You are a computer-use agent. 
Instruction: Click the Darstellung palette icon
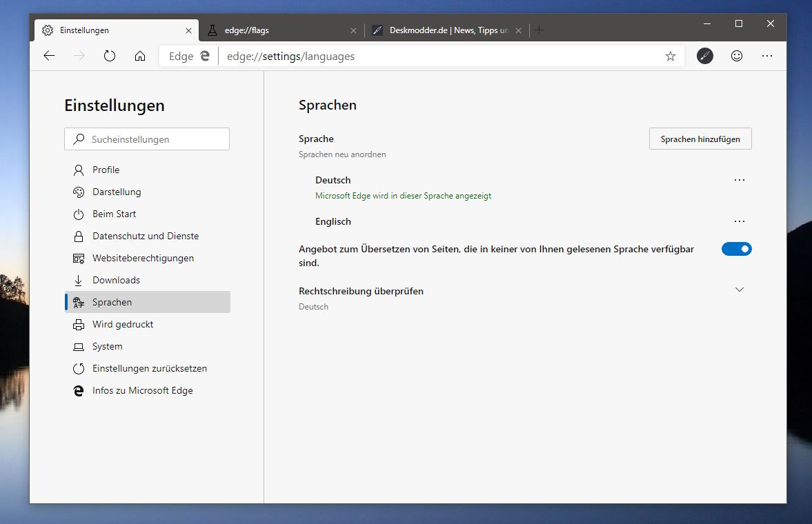click(79, 192)
